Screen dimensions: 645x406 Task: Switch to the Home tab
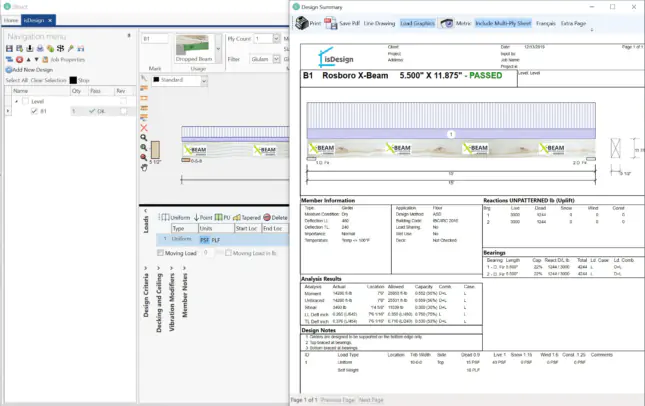(11, 20)
